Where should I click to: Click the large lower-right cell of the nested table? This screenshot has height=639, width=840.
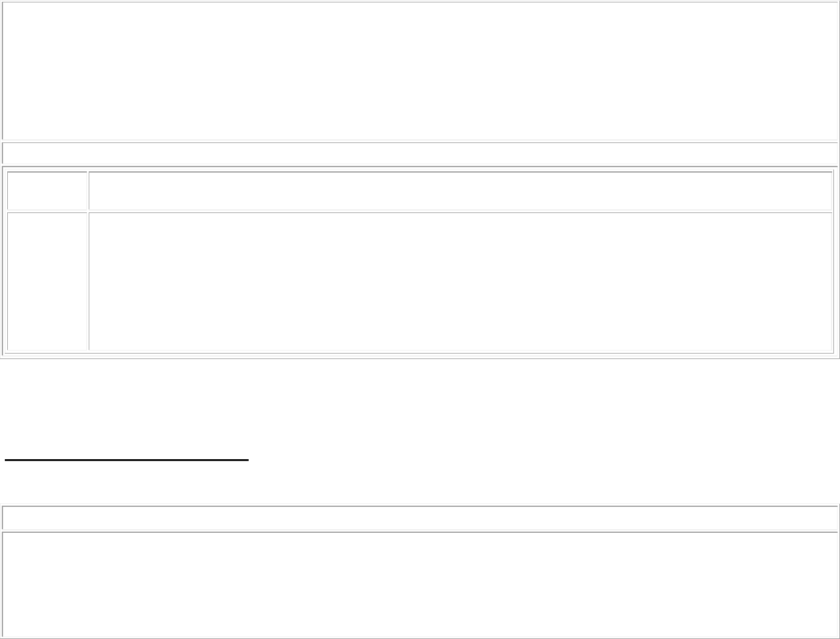pyautogui.click(x=460, y=281)
